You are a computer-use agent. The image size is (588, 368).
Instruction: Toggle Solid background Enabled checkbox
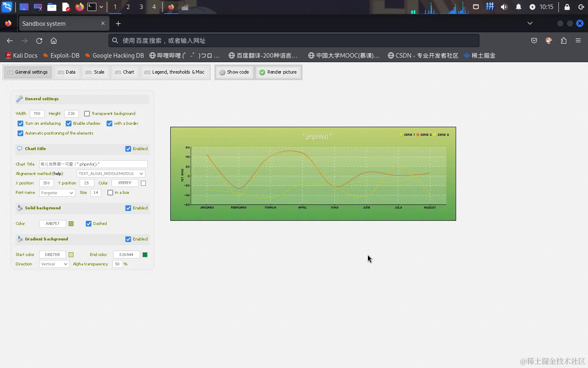(128, 208)
